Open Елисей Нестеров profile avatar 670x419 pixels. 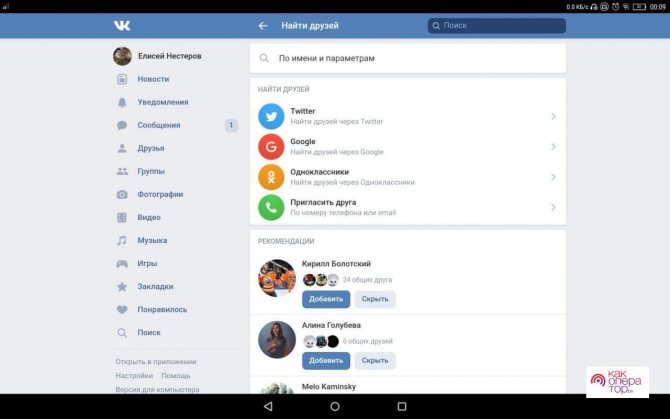pyautogui.click(x=122, y=56)
